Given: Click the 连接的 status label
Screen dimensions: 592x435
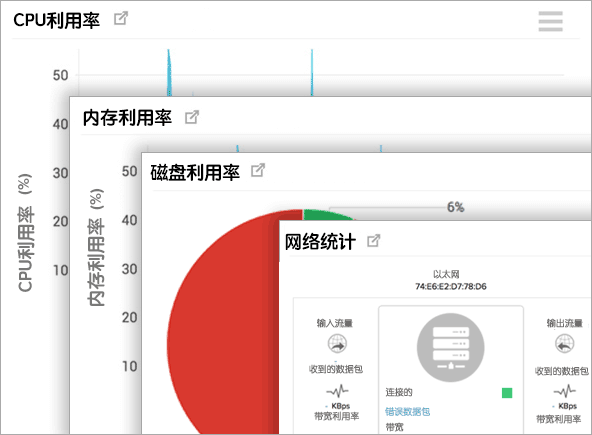Looking at the screenshot, I should click(399, 392).
